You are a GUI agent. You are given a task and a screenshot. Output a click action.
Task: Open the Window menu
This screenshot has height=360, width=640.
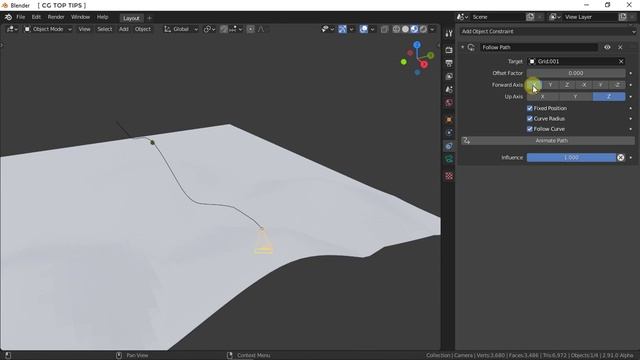point(80,17)
